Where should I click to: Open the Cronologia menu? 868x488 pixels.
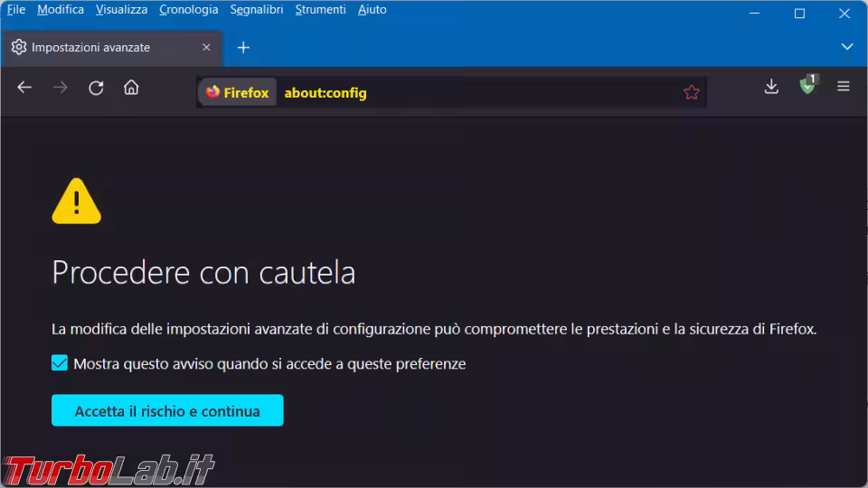tap(189, 9)
